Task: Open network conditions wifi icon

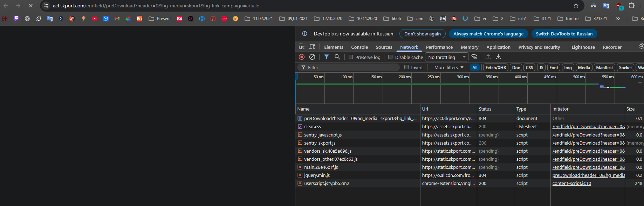Action: coord(474,57)
